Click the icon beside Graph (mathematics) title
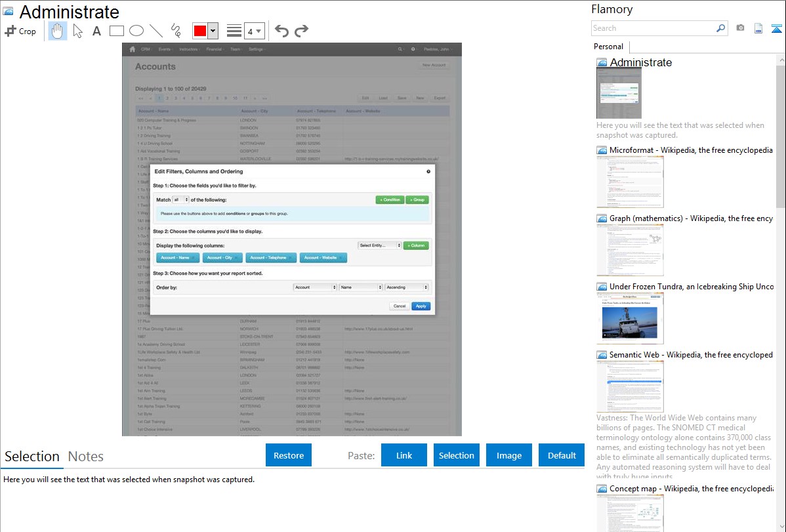786x532 pixels. [602, 218]
